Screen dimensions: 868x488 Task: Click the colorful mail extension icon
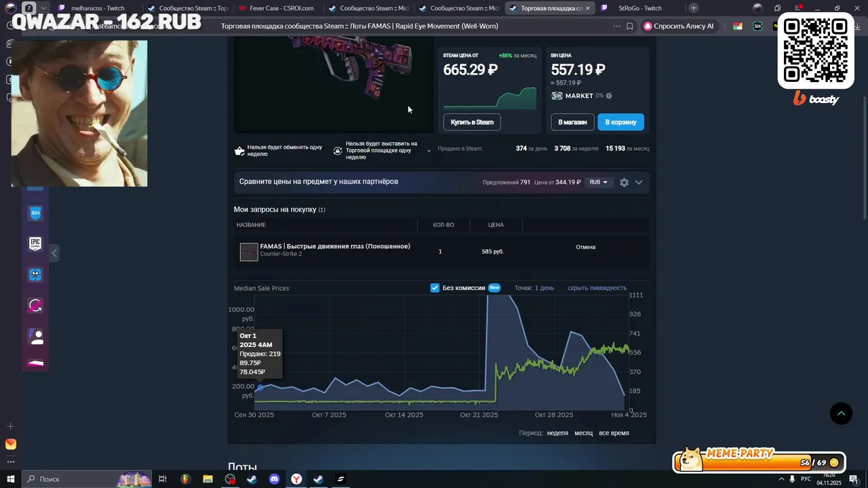(x=737, y=26)
